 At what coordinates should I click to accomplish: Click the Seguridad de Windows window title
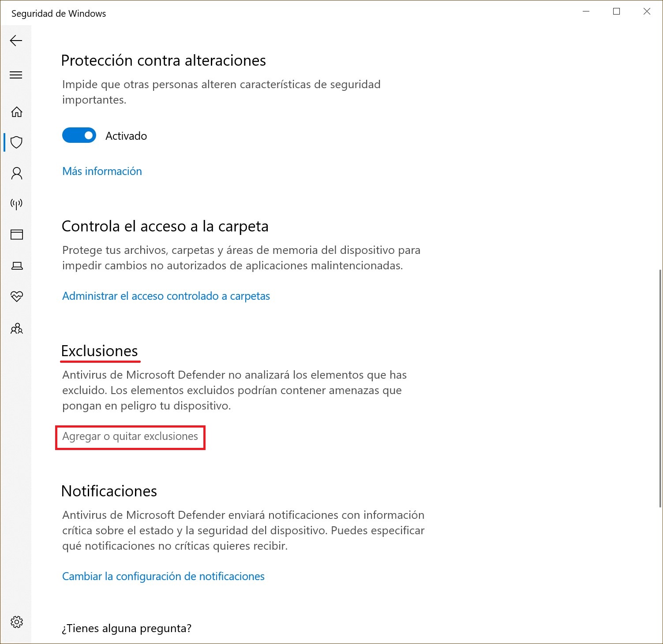[59, 14]
